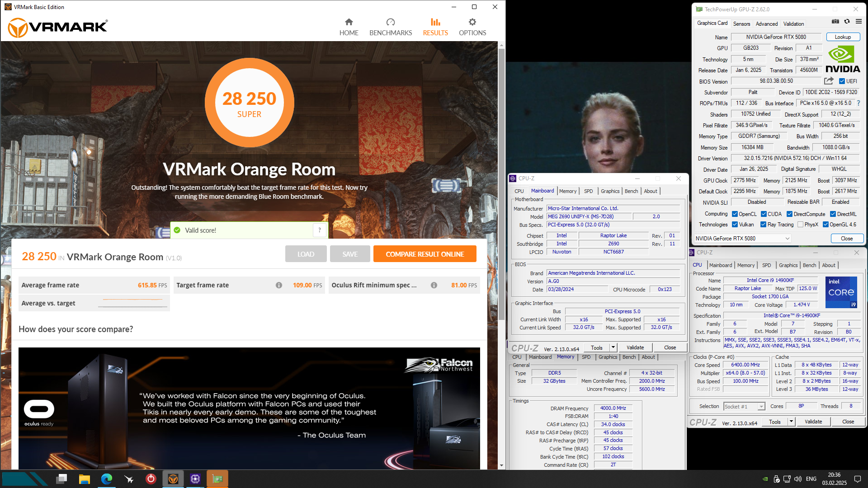
Task: Open Tools dropdown arrow in CPU-Z Mainboard window
Action: [x=613, y=347]
